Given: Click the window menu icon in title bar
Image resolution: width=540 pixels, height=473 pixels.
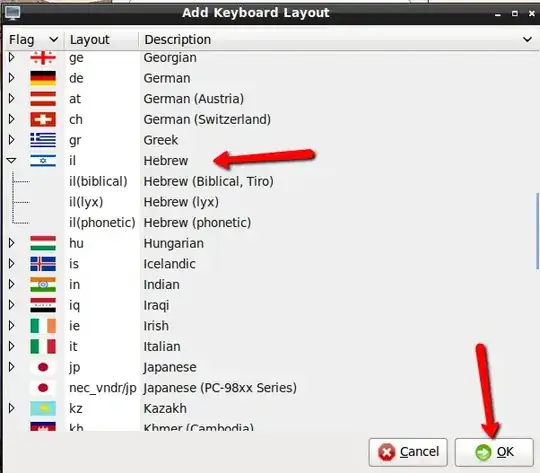Looking at the screenshot, I should point(12,13).
